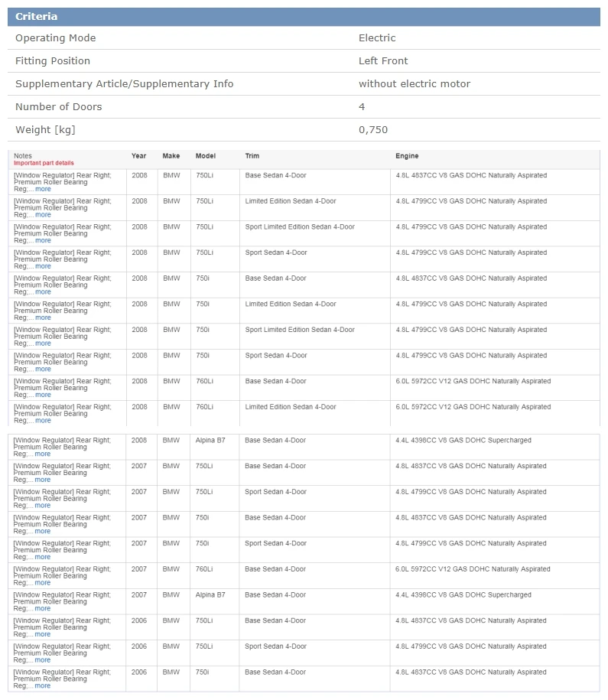Viewport: 608px width, 700px height.
Task: Click 'Sport Sedan 4-Door' trim in 2006 750Li row
Action: 275,646
